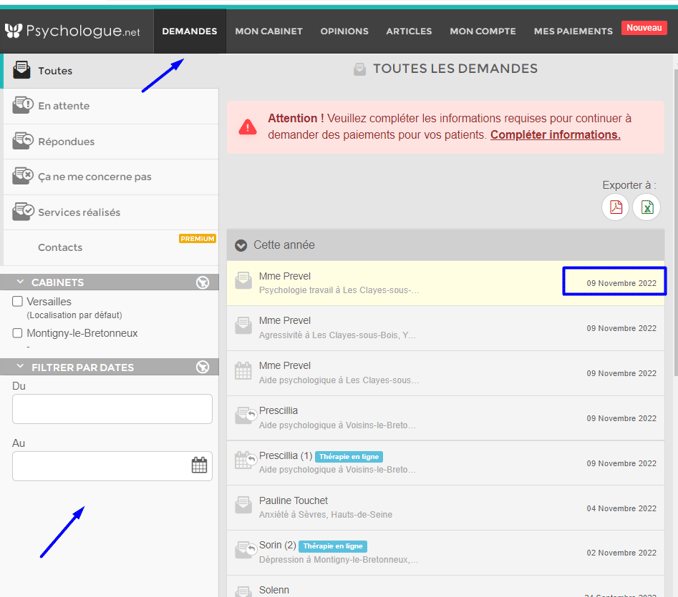Click calendar-reply icon of Prescillia (1)
The image size is (678, 597).
[246, 460]
